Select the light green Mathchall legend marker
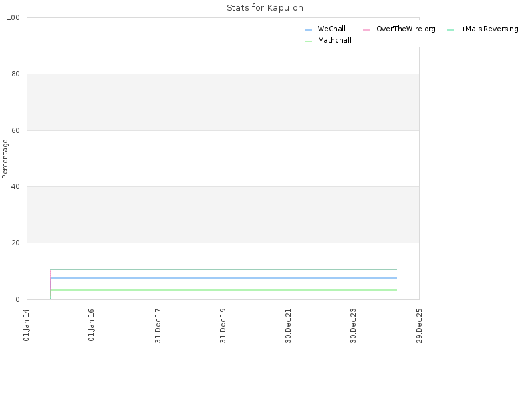 point(308,41)
